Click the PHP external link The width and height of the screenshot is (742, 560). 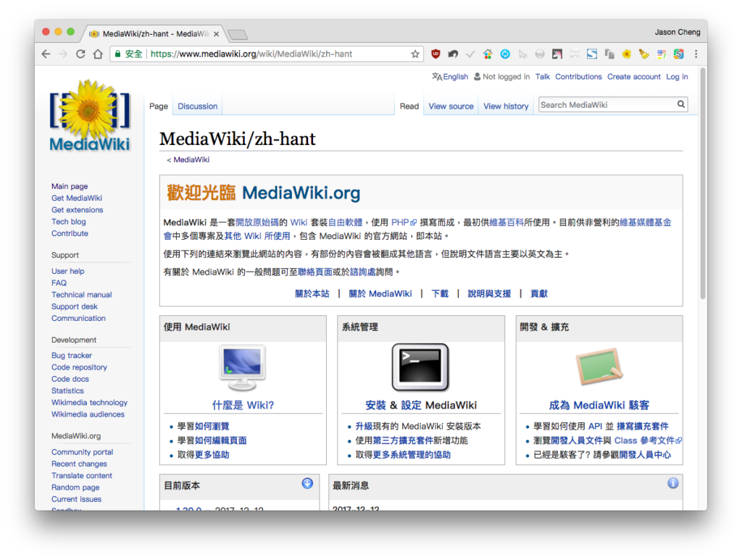pyautogui.click(x=403, y=222)
